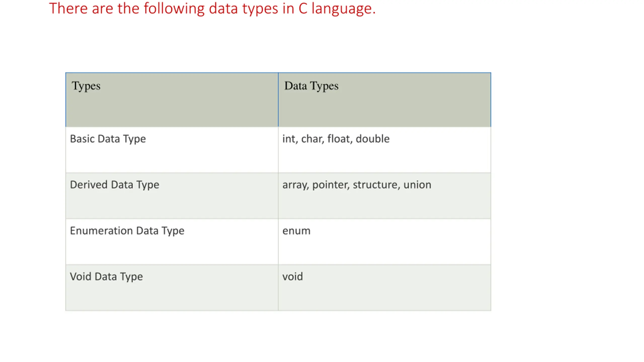This screenshot has width=644, height=362.
Task: Click the slide title about C language
Action: click(x=212, y=9)
